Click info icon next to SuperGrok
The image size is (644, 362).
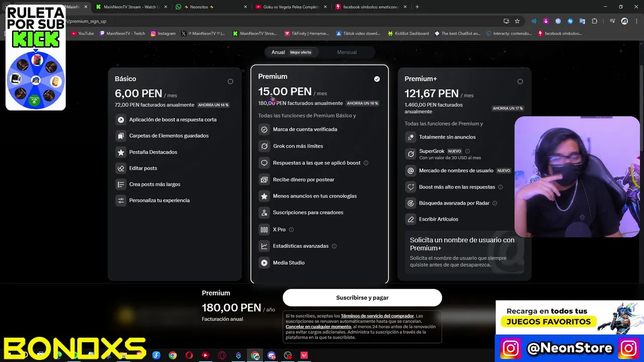[467, 151]
